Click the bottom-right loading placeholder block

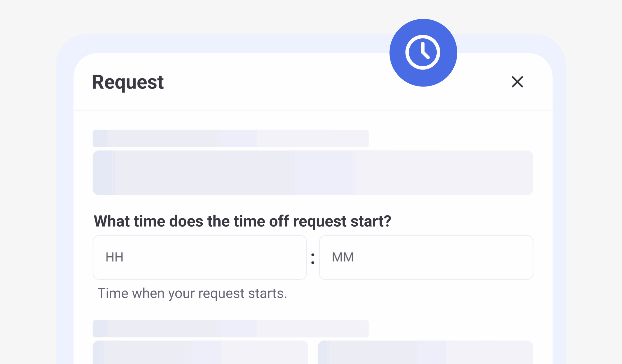coord(425,352)
